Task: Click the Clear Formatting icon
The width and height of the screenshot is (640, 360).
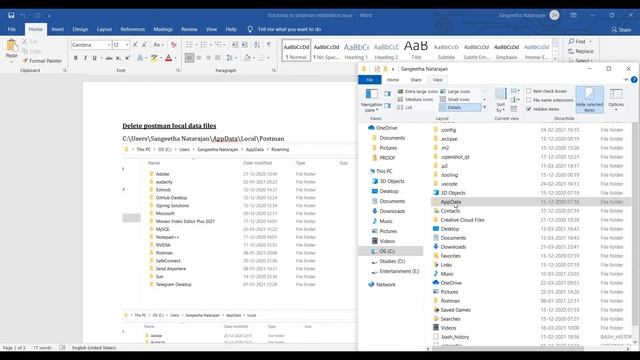Action: point(173,44)
